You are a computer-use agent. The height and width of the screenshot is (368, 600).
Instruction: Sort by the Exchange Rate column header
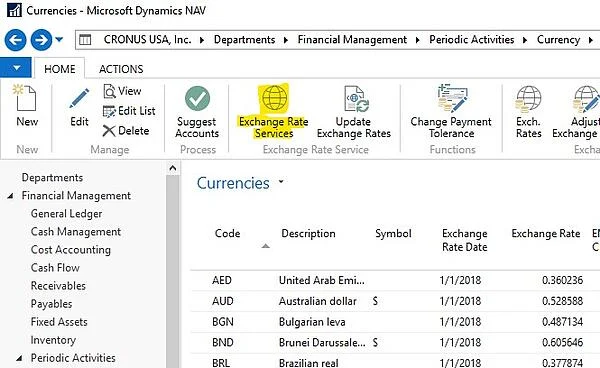pos(546,233)
